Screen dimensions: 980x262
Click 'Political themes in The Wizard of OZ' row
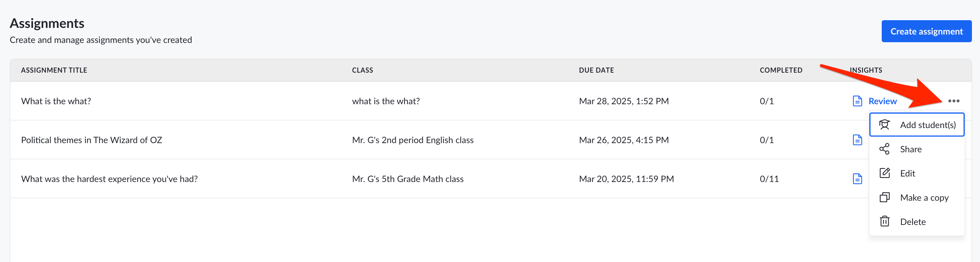pos(490,140)
